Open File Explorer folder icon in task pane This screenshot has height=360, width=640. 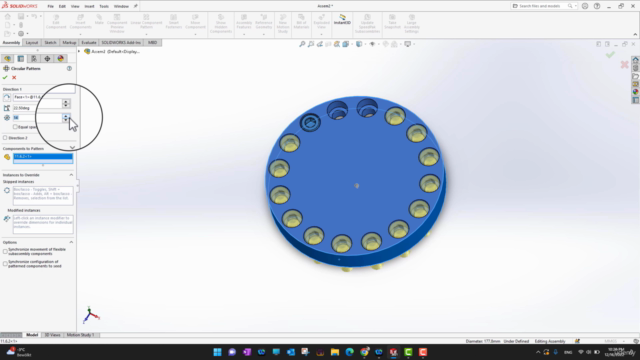coord(636,76)
